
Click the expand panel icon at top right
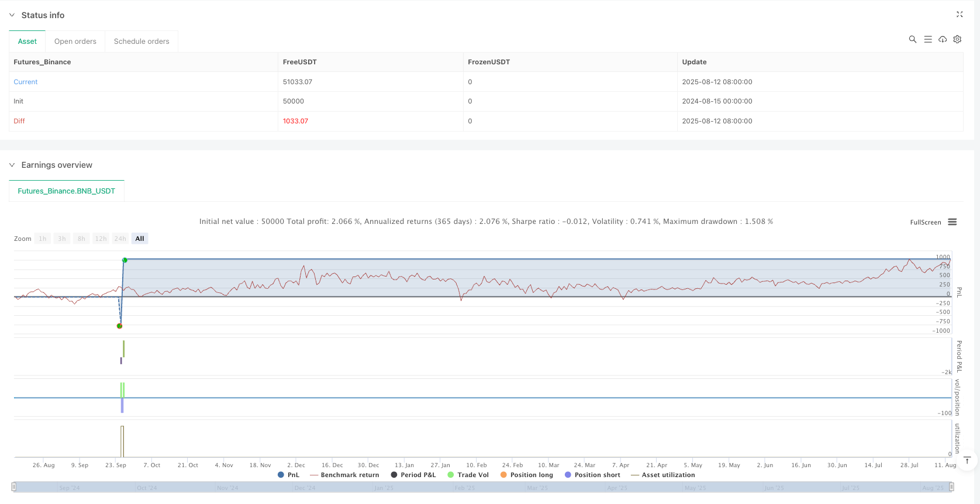pyautogui.click(x=960, y=15)
